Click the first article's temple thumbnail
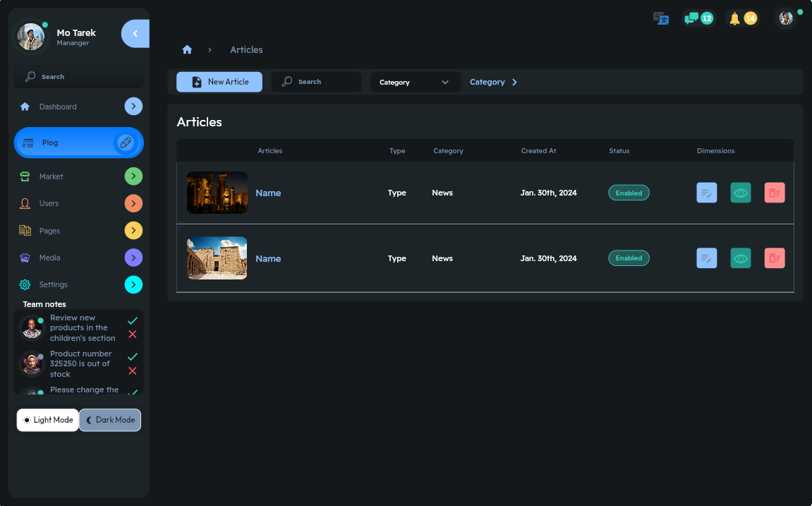The image size is (812, 506). (x=217, y=193)
